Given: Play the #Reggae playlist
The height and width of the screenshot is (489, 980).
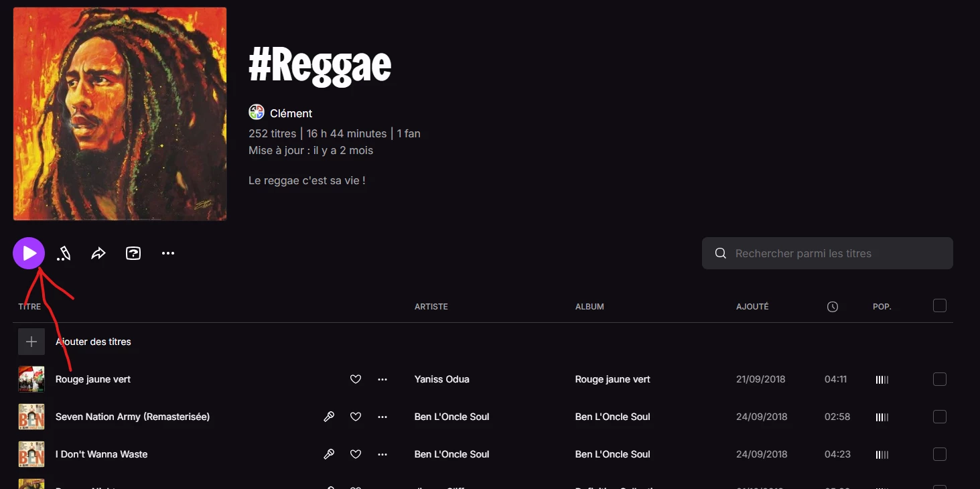Looking at the screenshot, I should click(x=29, y=254).
